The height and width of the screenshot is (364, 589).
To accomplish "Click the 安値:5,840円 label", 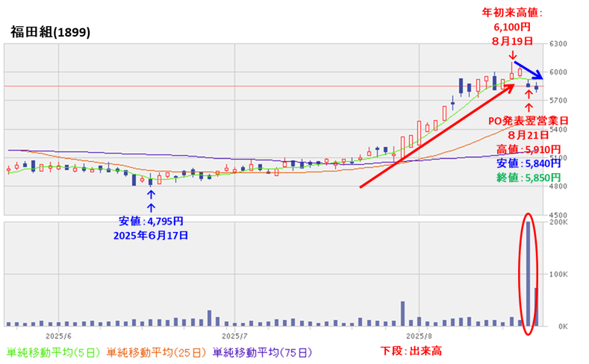I will (529, 163).
